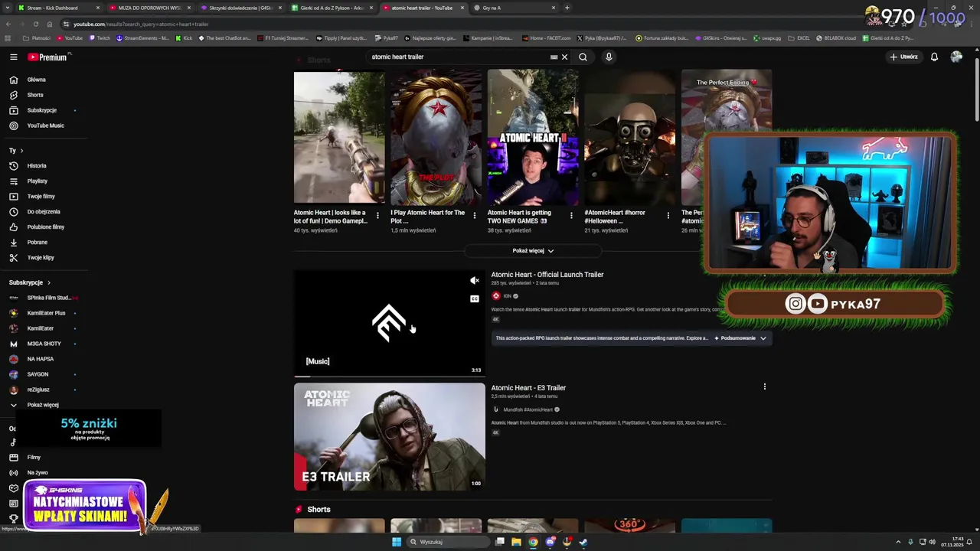Image resolution: width=980 pixels, height=551 pixels.
Task: Open Windows Start menu
Action: [x=396, y=542]
